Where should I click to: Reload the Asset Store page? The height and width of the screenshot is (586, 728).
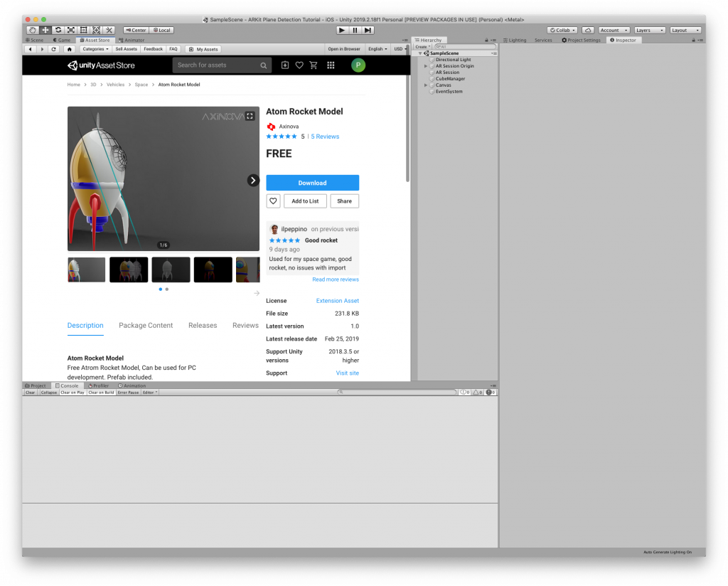[x=54, y=49]
